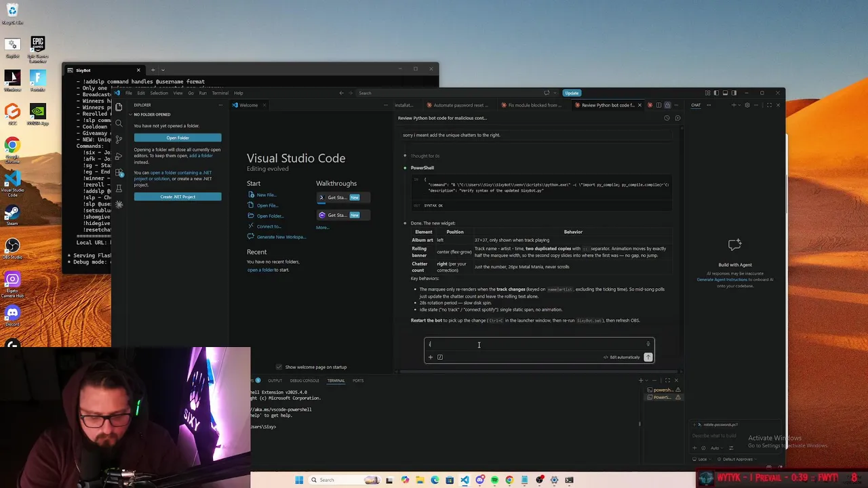Click the Windows Start button on taskbar

tap(299, 480)
